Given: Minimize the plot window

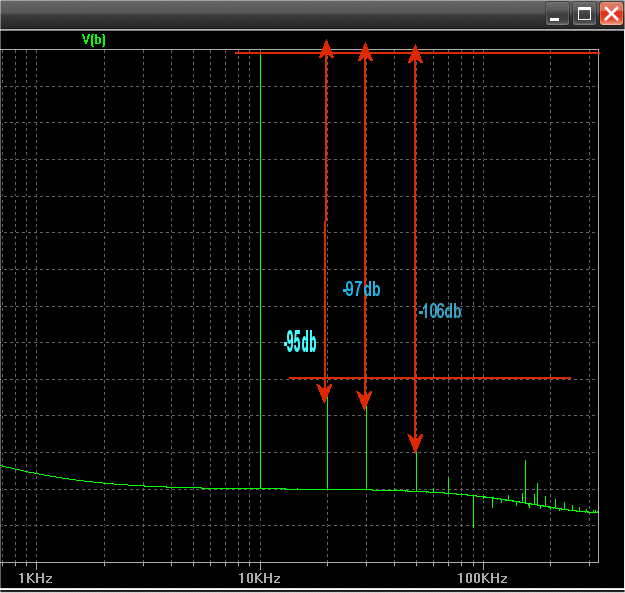Looking at the screenshot, I should [556, 14].
